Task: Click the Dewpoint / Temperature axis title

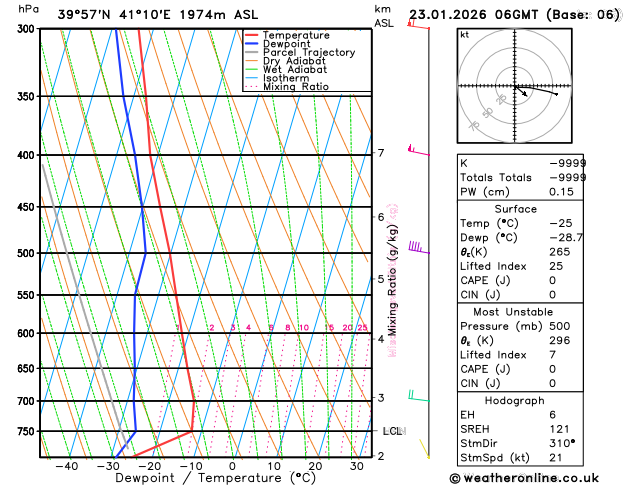Action: 215,478
